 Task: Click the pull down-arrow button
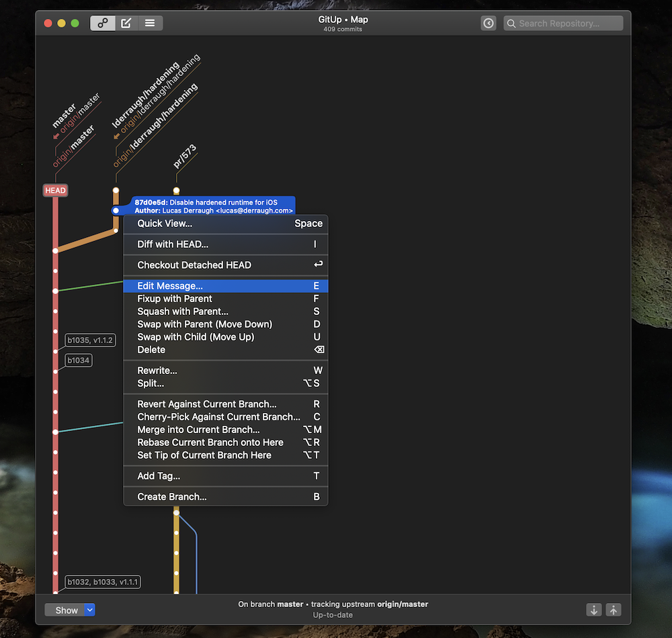[594, 610]
